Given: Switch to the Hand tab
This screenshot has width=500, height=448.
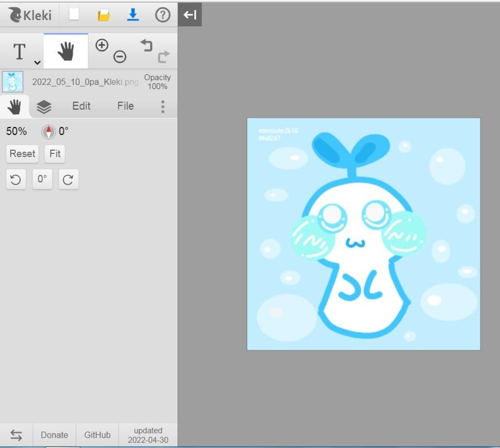Looking at the screenshot, I should click(x=14, y=106).
